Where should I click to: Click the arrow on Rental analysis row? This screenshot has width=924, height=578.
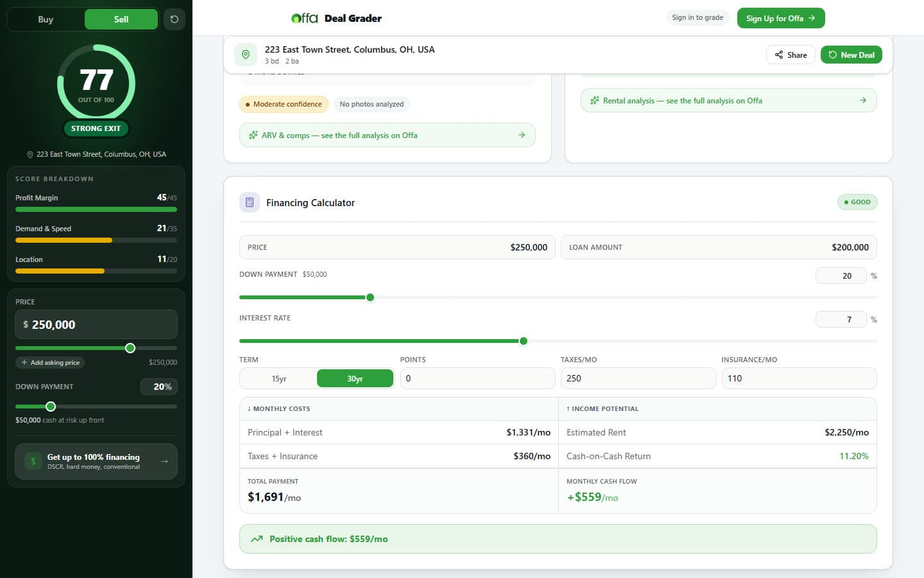[863, 100]
